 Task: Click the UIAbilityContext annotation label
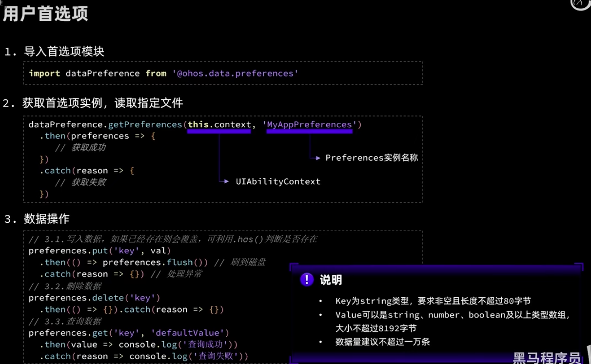(278, 181)
